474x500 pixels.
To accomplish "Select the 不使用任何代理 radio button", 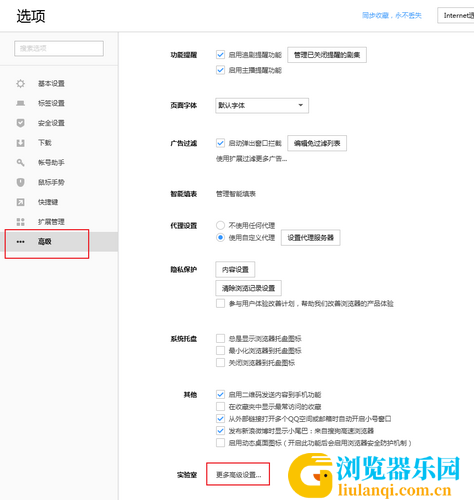I will pyautogui.click(x=220, y=225).
